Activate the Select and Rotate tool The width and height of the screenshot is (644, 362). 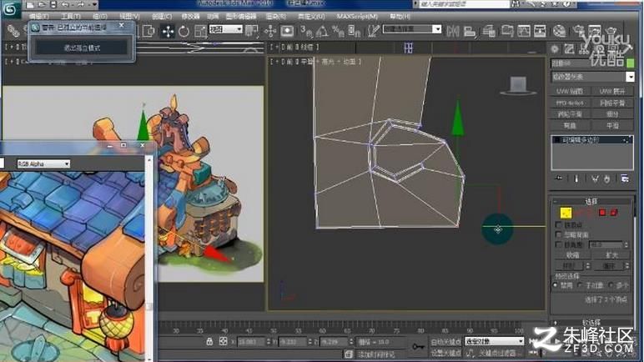(184, 31)
